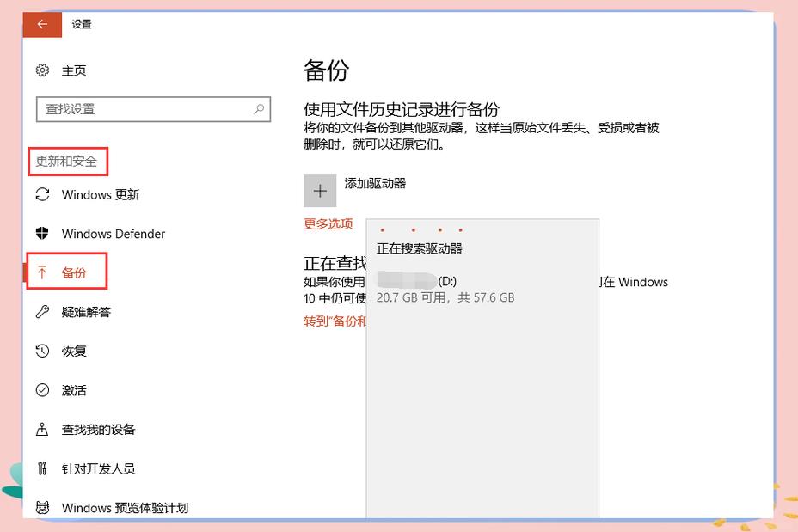
Task: Click the 恢复 history clock icon
Action: pyautogui.click(x=42, y=351)
